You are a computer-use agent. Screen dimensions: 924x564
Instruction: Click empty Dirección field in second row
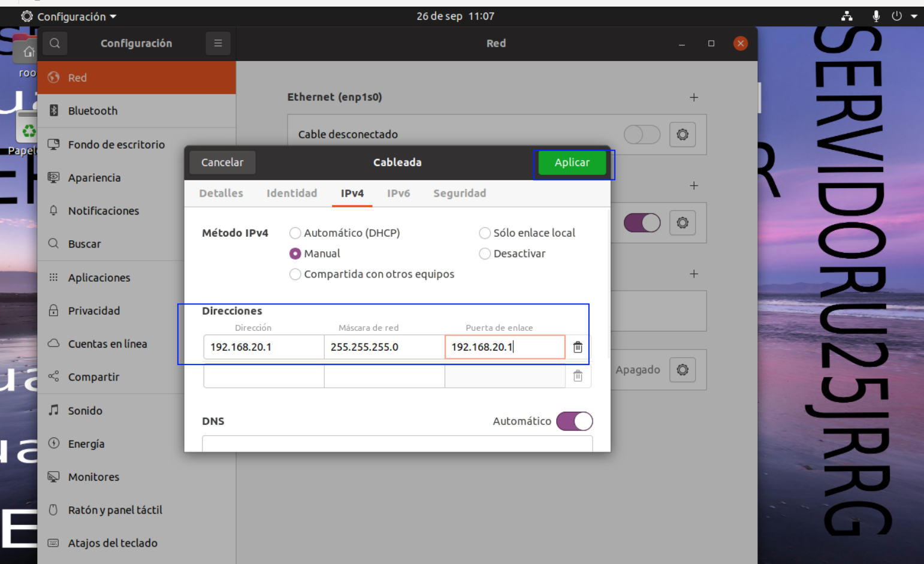coord(264,376)
